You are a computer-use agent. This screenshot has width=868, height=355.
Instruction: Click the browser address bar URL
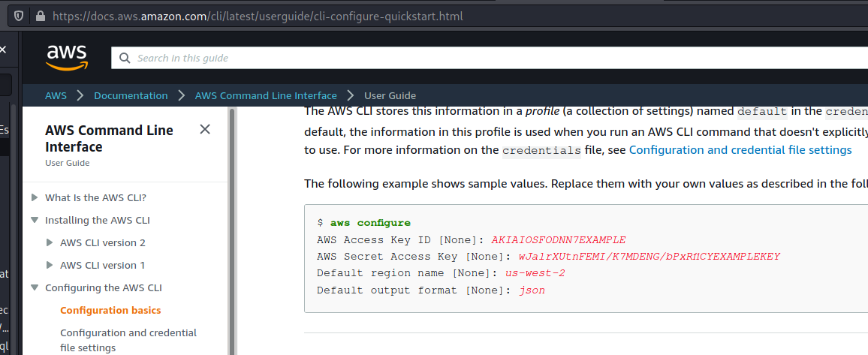point(257,16)
